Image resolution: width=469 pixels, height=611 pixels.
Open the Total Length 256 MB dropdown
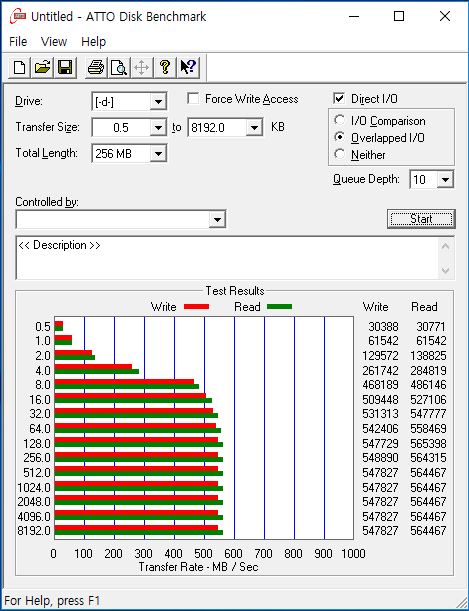(x=158, y=154)
